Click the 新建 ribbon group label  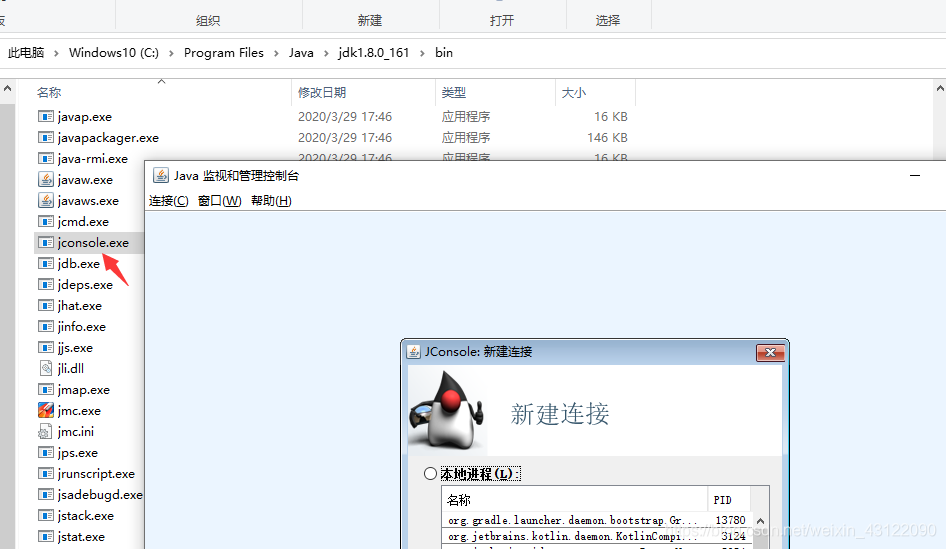[x=370, y=21]
